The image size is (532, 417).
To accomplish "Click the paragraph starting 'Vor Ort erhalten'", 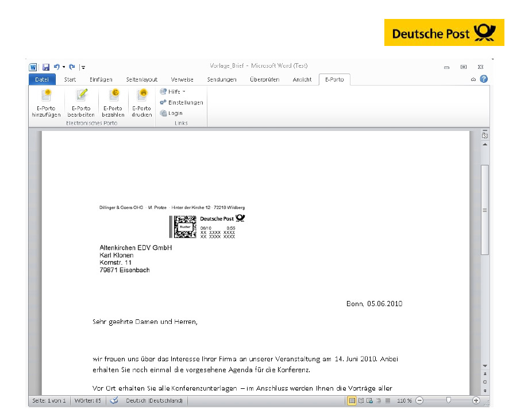I will point(242,388).
